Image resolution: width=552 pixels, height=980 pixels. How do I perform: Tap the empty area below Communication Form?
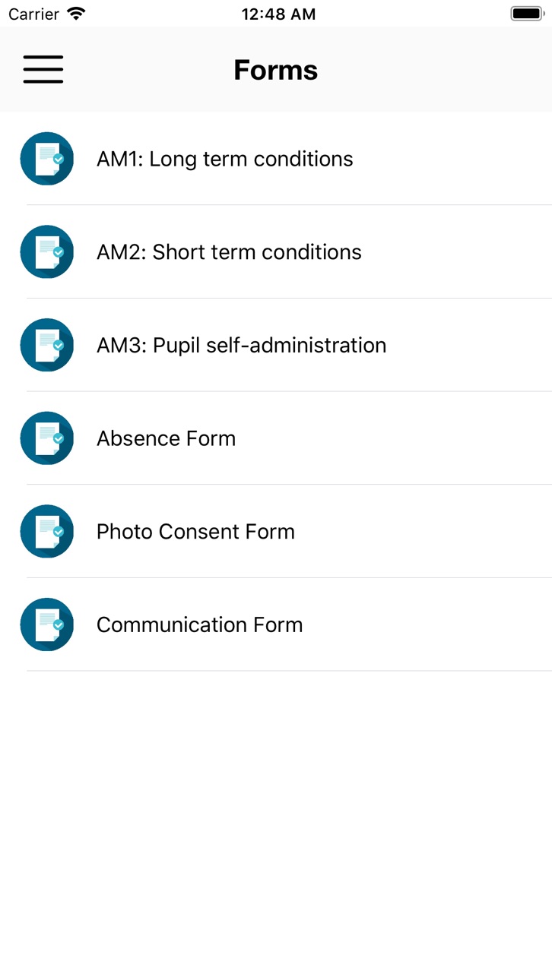[x=276, y=825]
